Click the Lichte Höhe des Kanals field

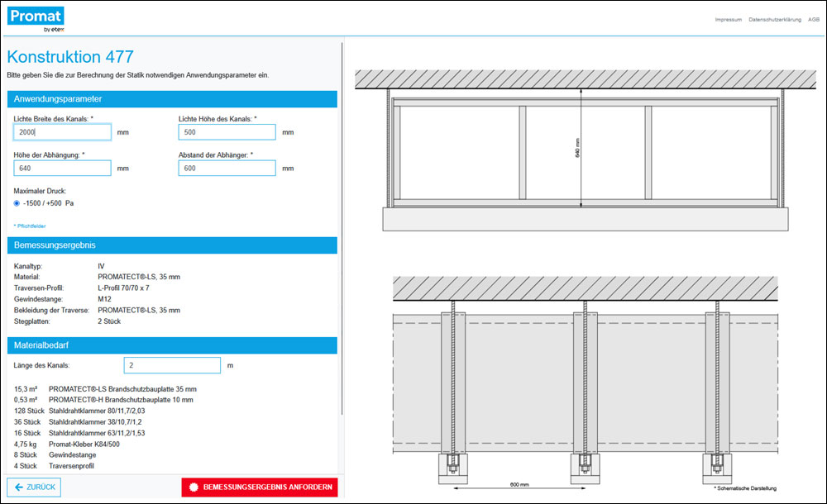pos(227,132)
